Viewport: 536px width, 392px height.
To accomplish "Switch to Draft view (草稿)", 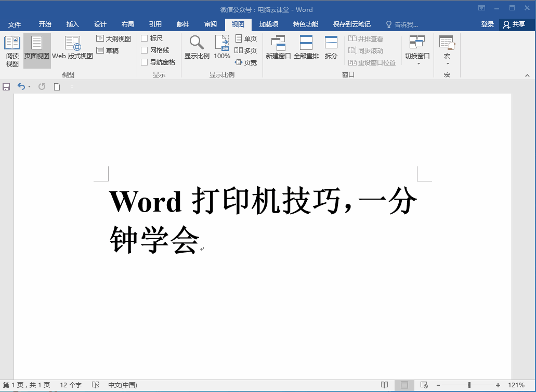I will tap(108, 50).
